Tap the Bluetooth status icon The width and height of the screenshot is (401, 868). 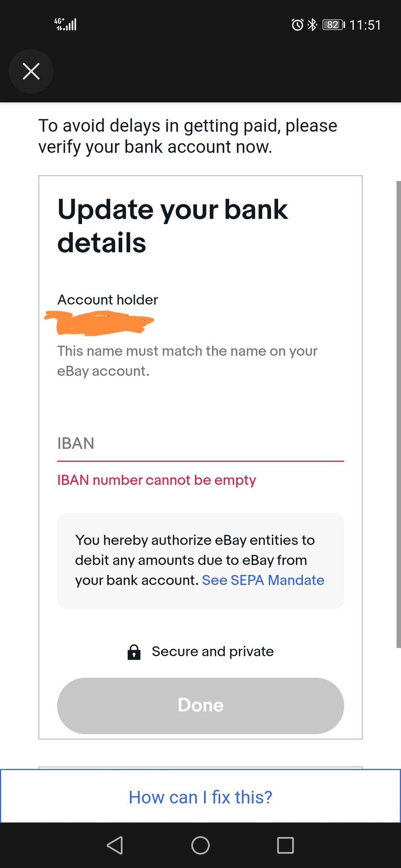[x=312, y=25]
